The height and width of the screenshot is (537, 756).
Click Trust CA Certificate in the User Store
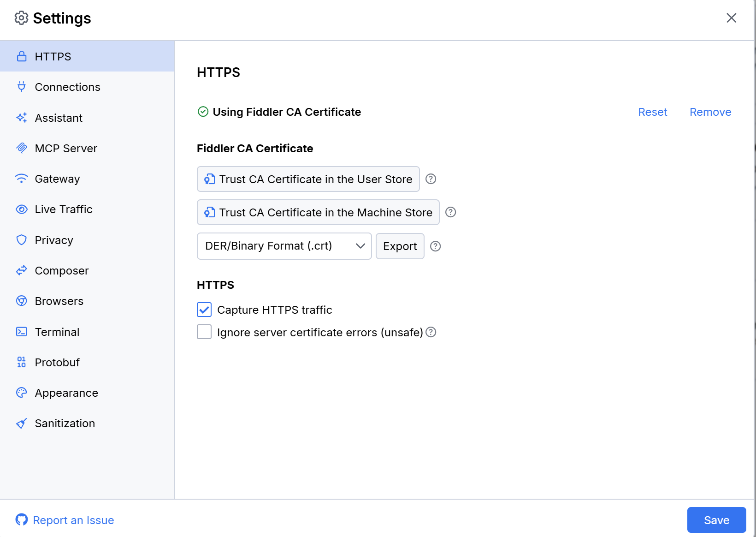(x=308, y=179)
